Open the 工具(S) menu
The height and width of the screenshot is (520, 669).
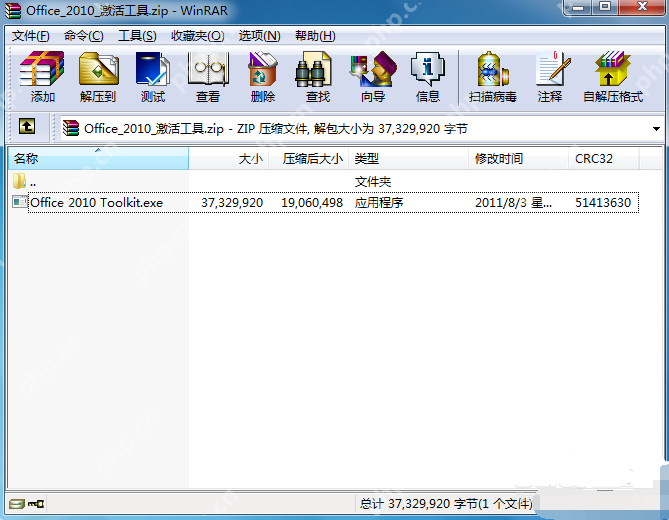pyautogui.click(x=137, y=35)
